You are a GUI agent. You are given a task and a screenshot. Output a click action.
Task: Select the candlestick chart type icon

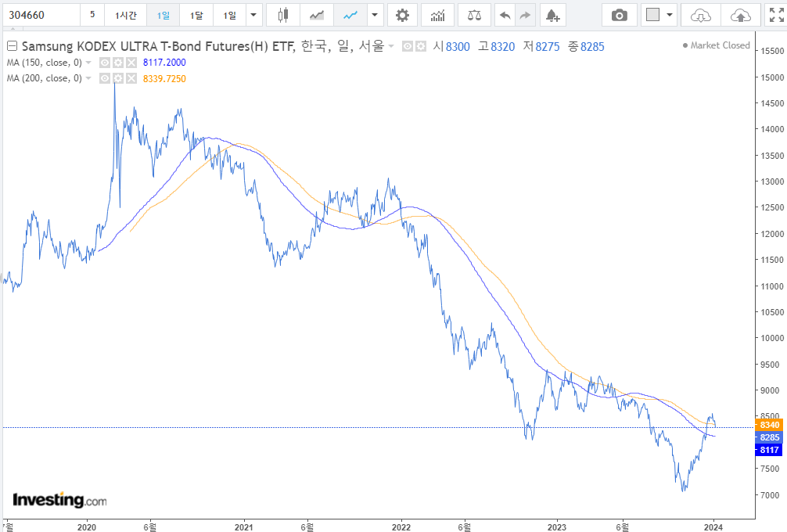283,15
